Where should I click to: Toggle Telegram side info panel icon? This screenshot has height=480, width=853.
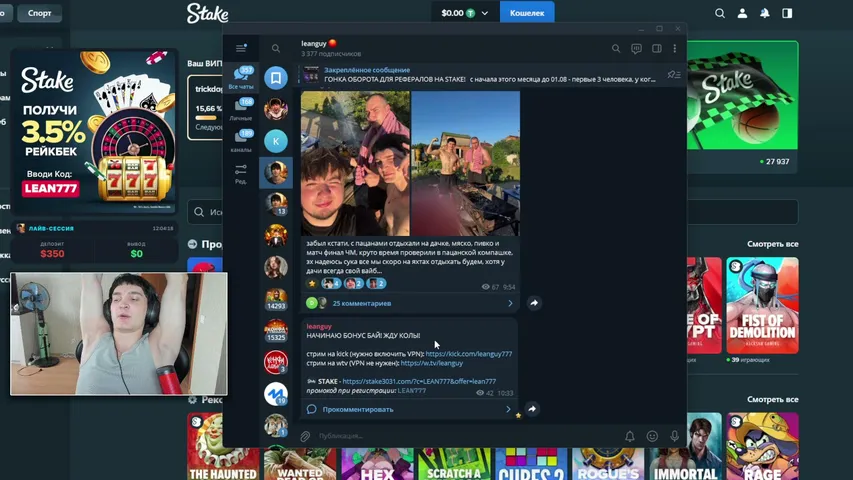pos(657,48)
